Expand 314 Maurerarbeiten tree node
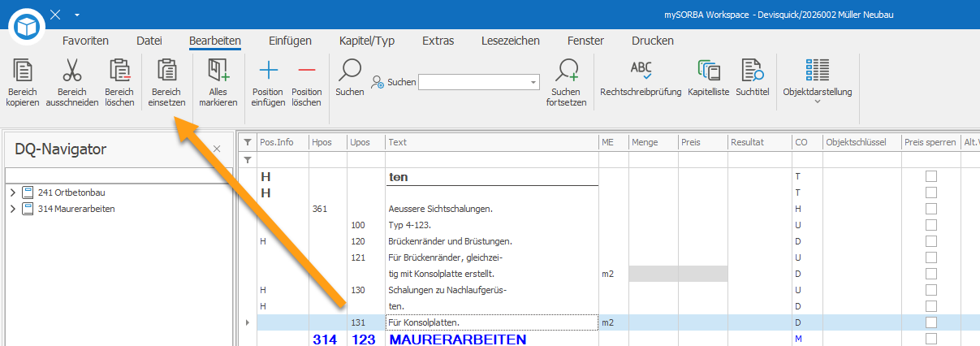This screenshot has width=980, height=346. click(13, 209)
